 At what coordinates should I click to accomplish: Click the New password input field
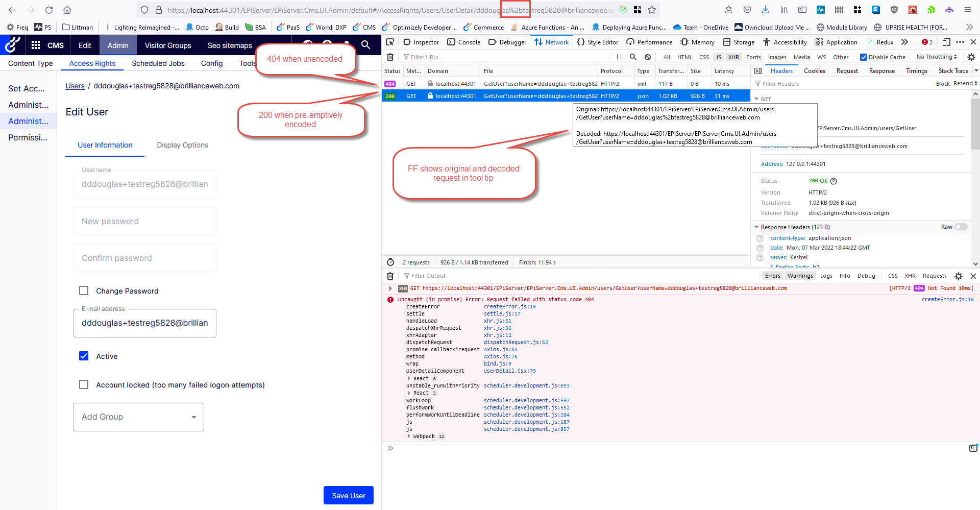tap(145, 221)
